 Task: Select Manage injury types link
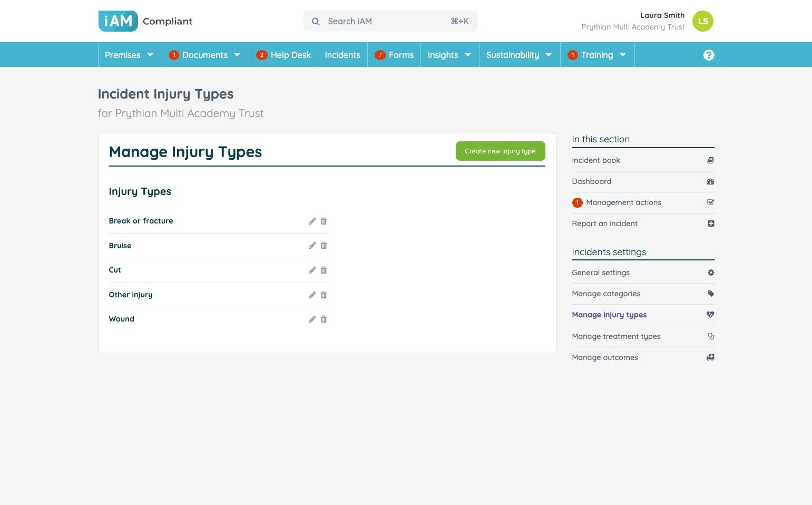tap(609, 315)
